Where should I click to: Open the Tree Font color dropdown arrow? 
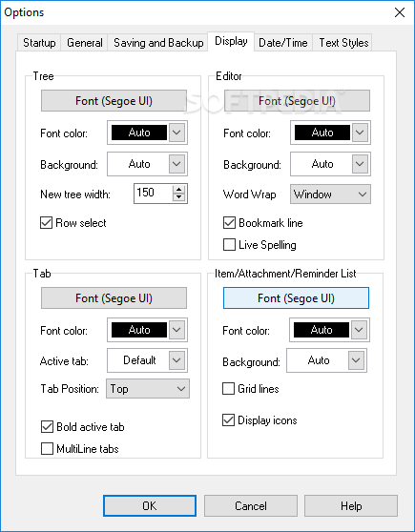[176, 133]
